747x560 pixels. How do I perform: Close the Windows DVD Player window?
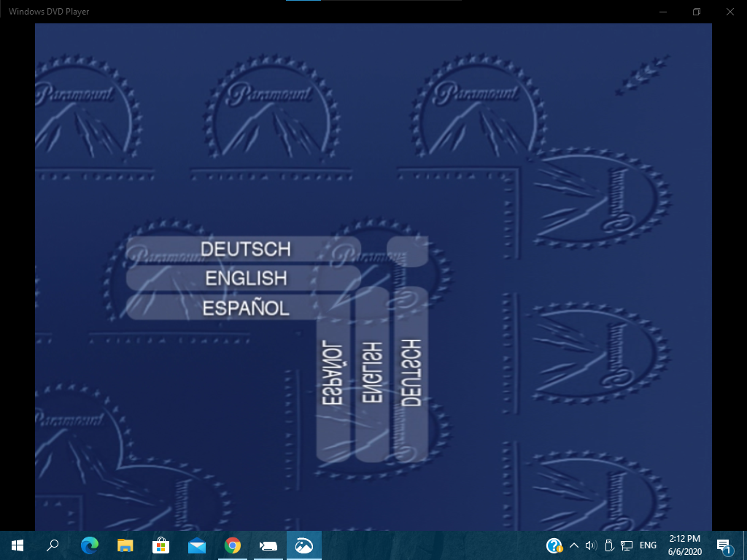click(729, 12)
